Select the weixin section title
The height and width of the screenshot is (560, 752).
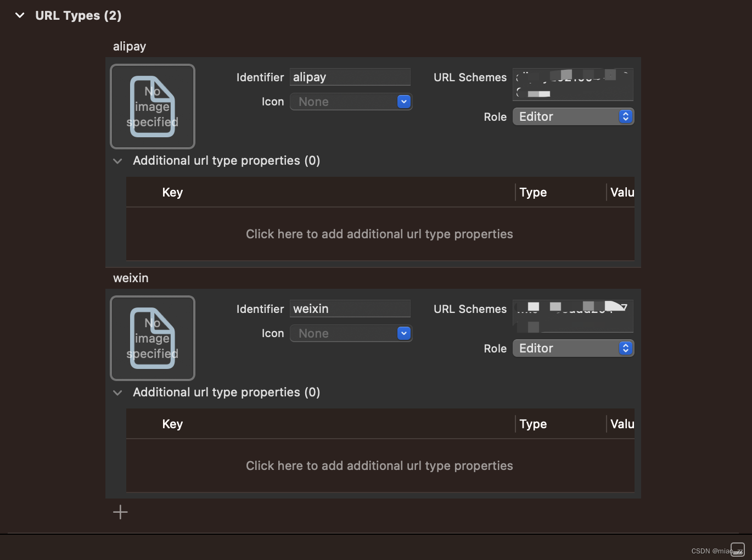pos(131,278)
